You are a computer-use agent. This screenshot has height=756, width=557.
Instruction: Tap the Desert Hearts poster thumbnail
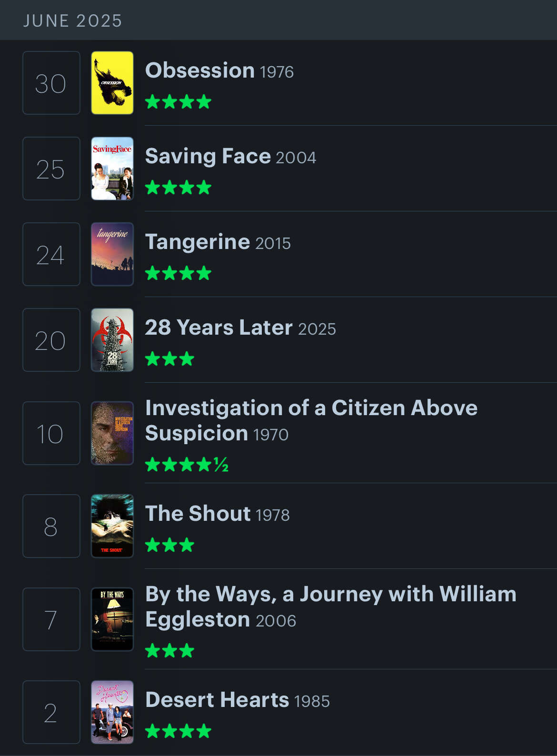(112, 712)
